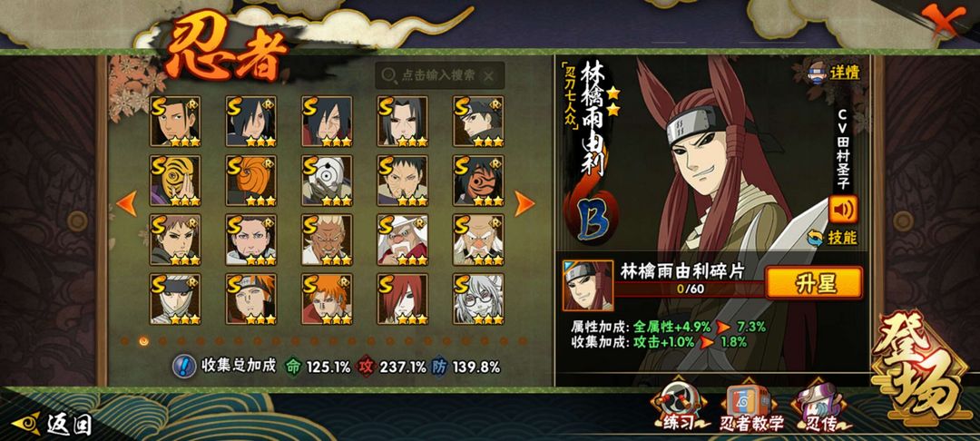980x441 pixels.
Task: Open 详情 details link
Action: click(x=836, y=72)
